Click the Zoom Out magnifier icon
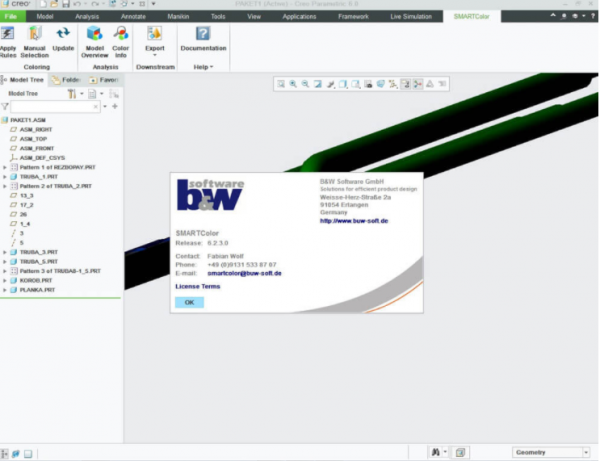This screenshot has height=461, width=600. click(x=305, y=84)
